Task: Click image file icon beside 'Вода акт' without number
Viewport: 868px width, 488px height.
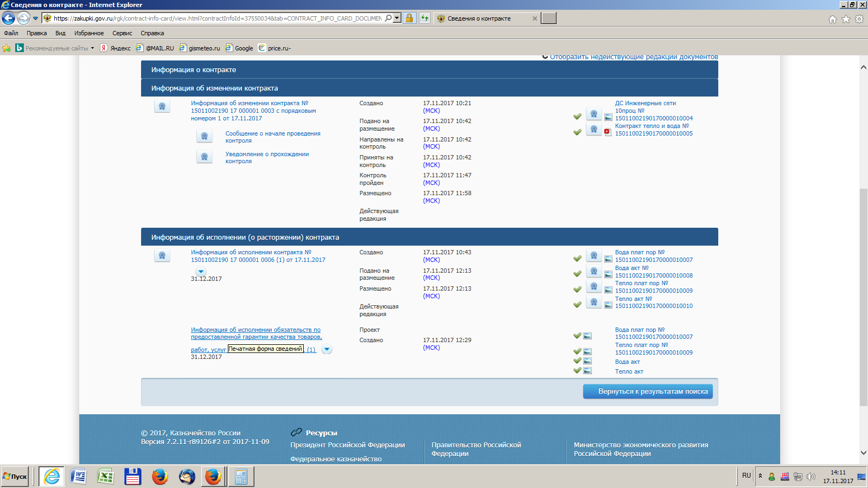Action: point(588,361)
